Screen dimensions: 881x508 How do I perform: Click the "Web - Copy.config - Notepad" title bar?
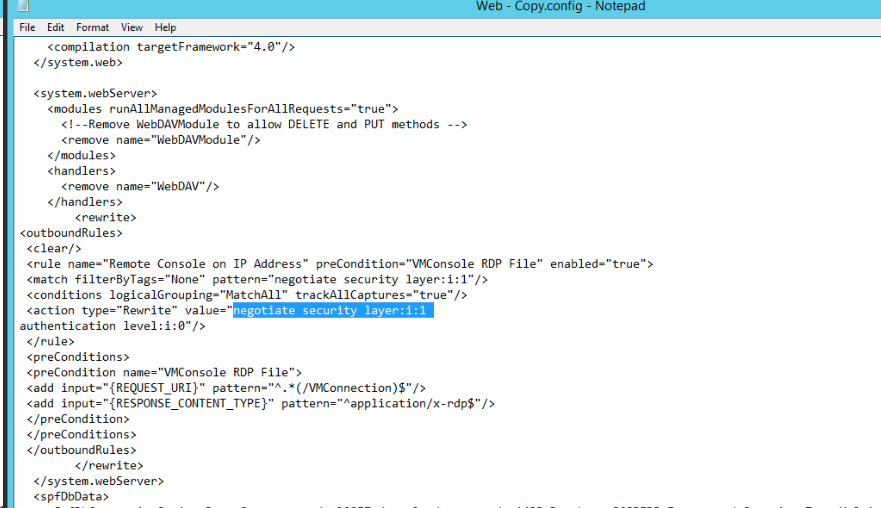click(x=560, y=7)
